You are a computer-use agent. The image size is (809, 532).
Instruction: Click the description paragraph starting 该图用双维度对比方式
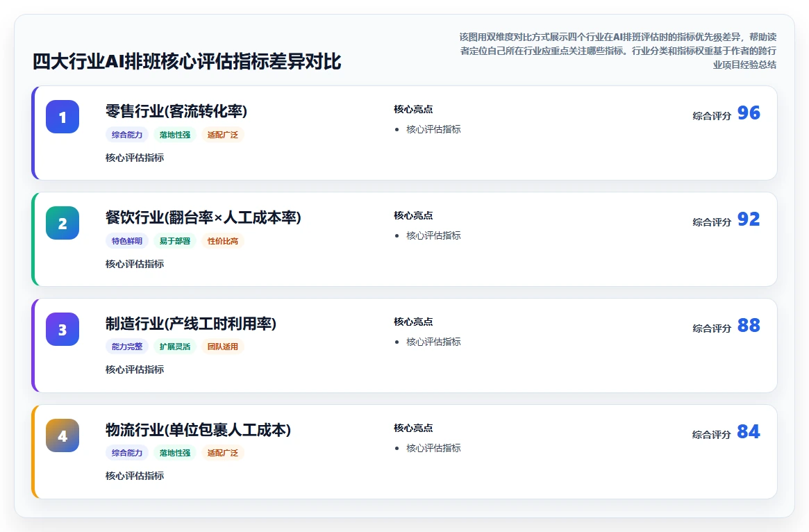click(x=618, y=51)
